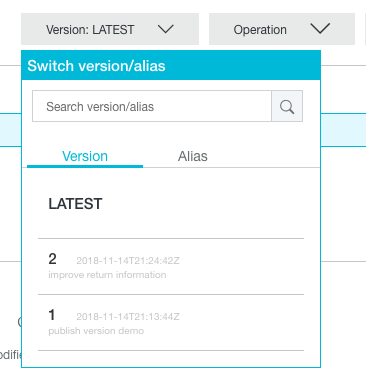The height and width of the screenshot is (388, 366).
Task: Click the Switch version/alias header title
Action: click(x=96, y=66)
